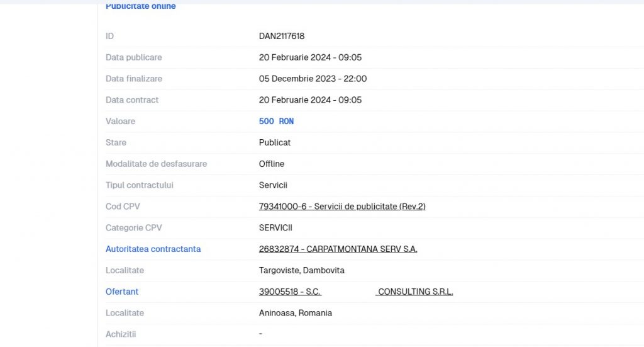Click the Data publicare date value
644x347 pixels.
(310, 58)
